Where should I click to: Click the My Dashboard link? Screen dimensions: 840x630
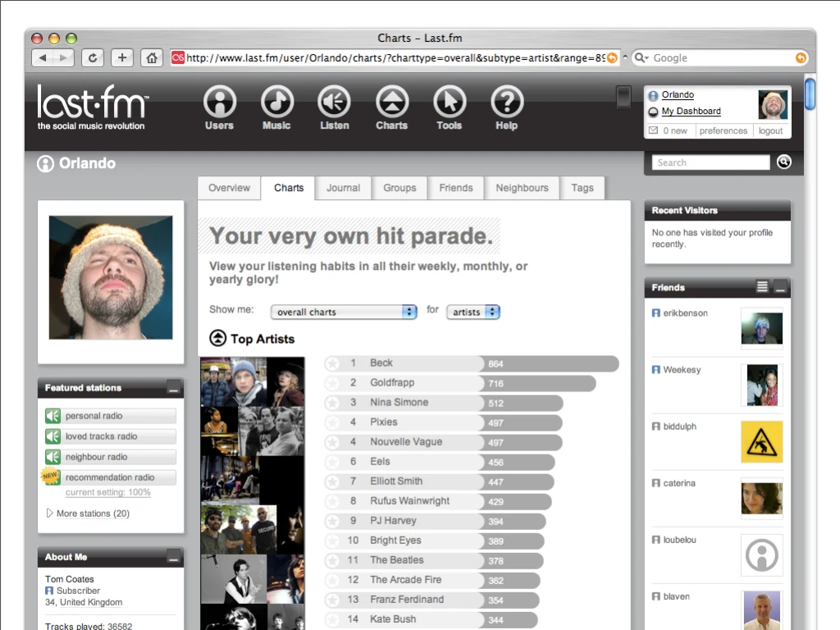(691, 111)
